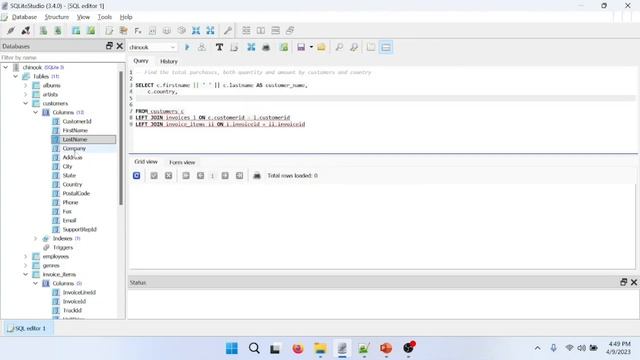This screenshot has width=640, height=360.
Task: Click the Create table icon in main toolbar
Action: click(76, 31)
